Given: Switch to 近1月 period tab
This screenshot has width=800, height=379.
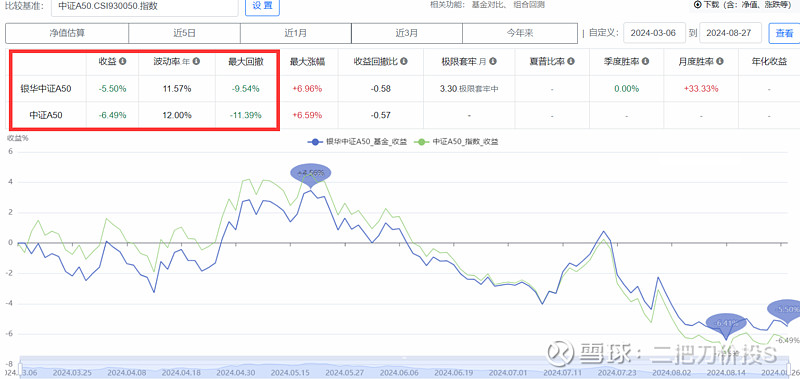Looking at the screenshot, I should [295, 33].
